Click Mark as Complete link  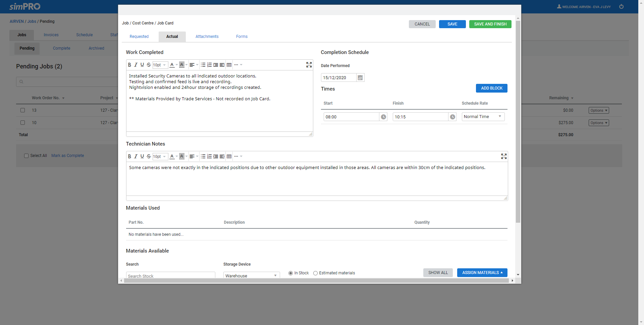(67, 156)
